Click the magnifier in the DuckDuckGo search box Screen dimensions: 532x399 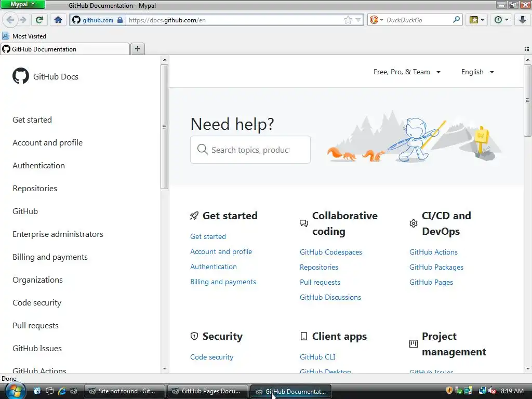(456, 20)
